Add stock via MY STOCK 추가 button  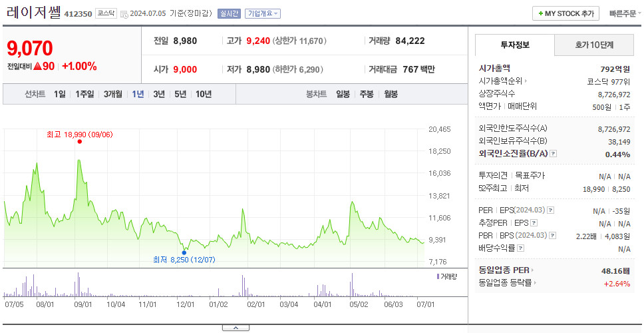[566, 13]
